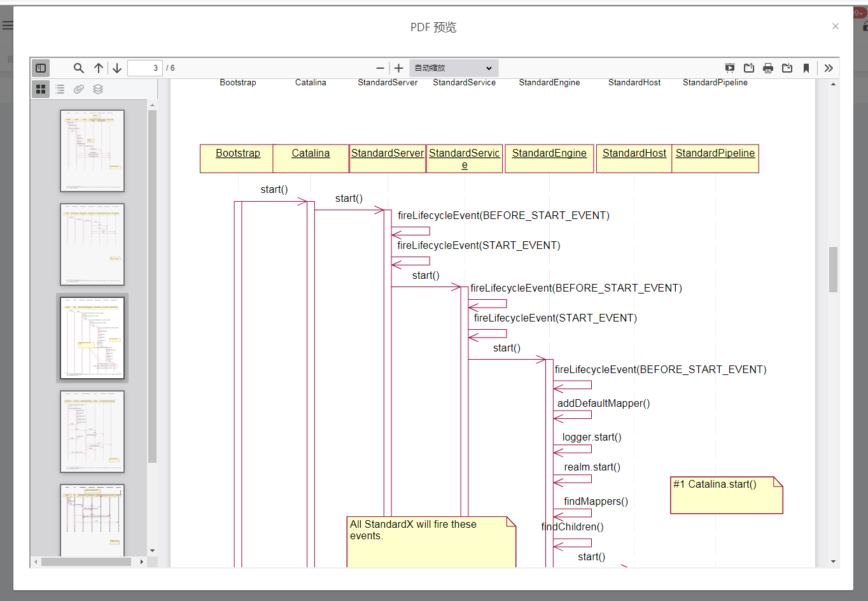This screenshot has width=868, height=601.
Task: Show layers in sidebar
Action: tap(98, 89)
